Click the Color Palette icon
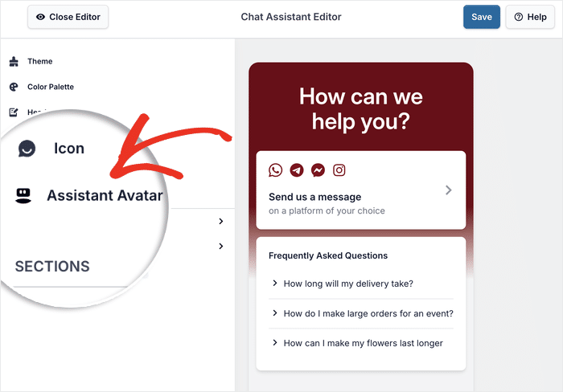Viewport: 563px width, 392px height. (x=13, y=87)
